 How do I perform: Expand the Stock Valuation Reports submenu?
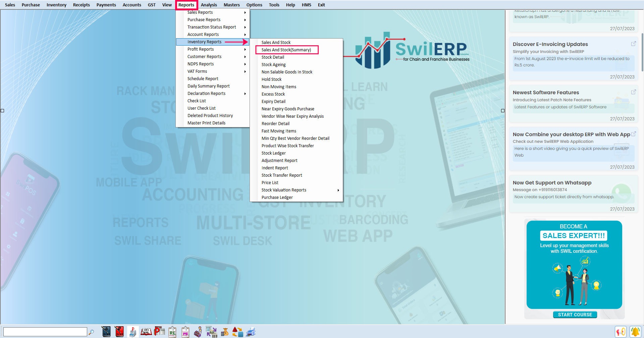297,190
